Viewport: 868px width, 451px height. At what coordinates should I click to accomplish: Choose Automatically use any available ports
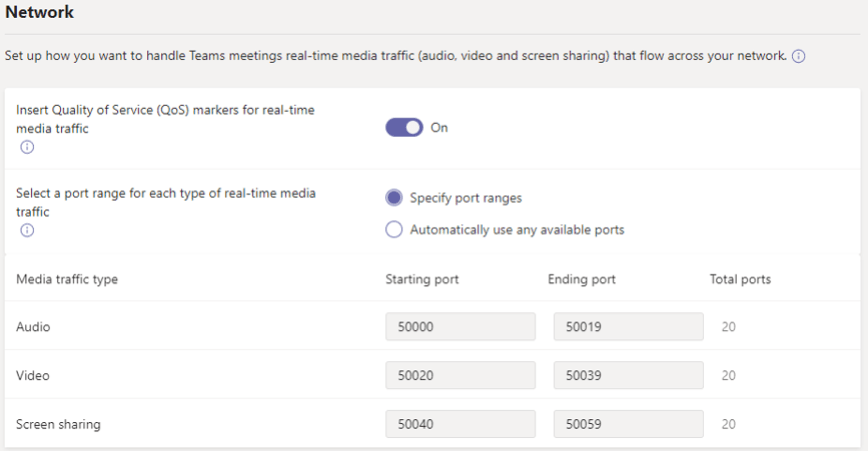click(x=394, y=230)
